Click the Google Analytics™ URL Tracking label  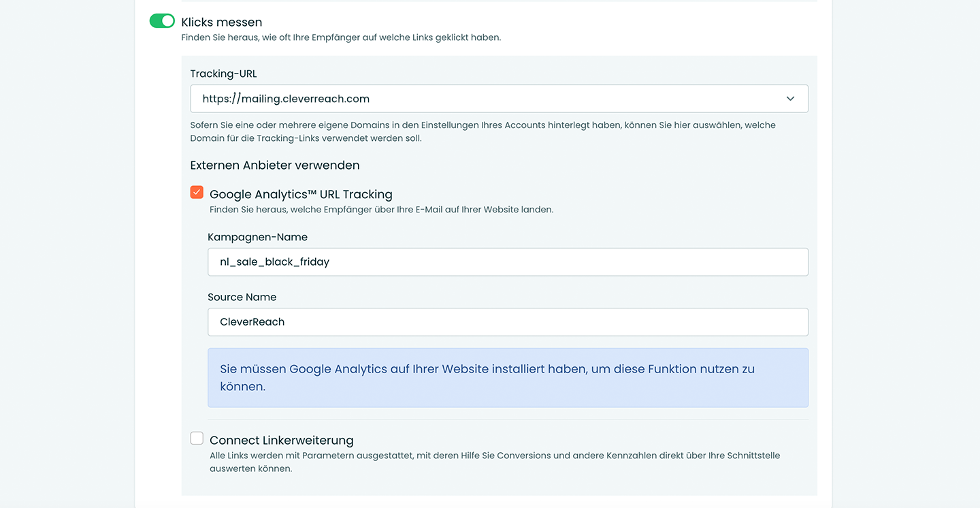[x=301, y=194]
